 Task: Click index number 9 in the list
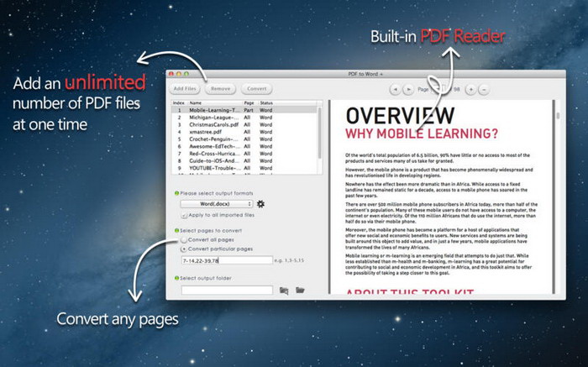click(179, 168)
